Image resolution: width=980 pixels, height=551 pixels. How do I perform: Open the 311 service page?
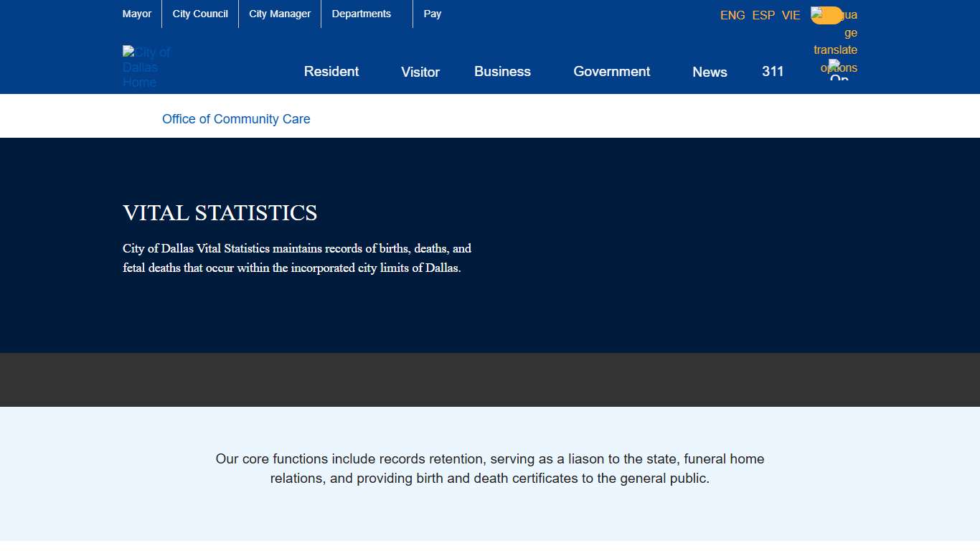773,72
